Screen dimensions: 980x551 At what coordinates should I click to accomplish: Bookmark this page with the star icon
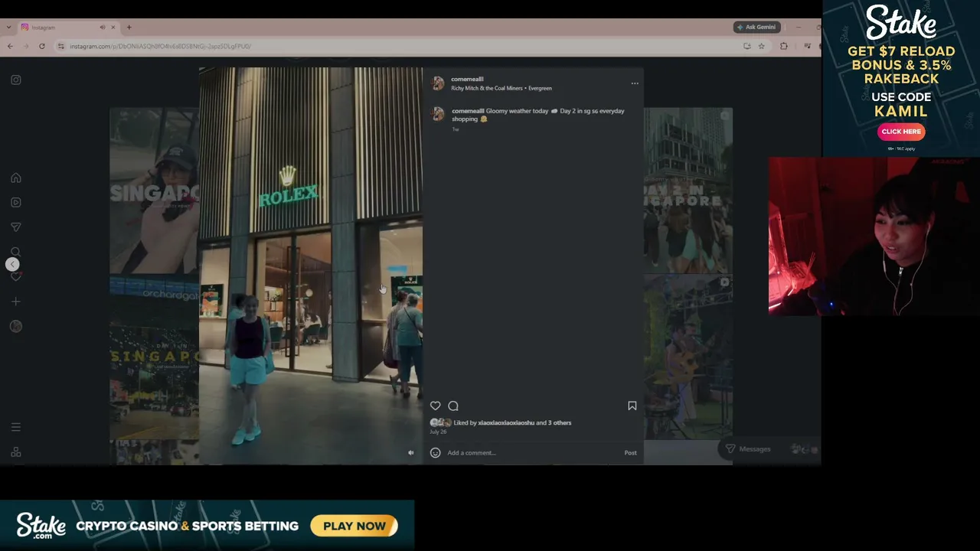pos(761,46)
